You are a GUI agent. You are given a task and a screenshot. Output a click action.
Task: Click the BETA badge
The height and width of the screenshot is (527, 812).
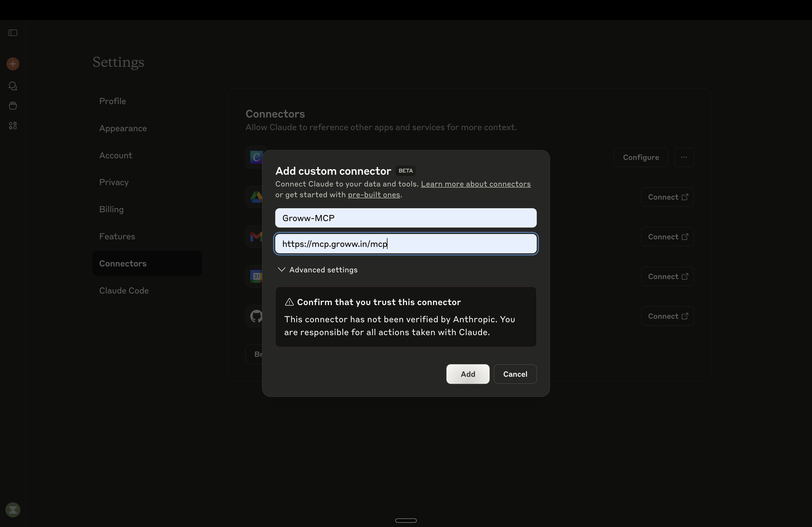(x=406, y=170)
